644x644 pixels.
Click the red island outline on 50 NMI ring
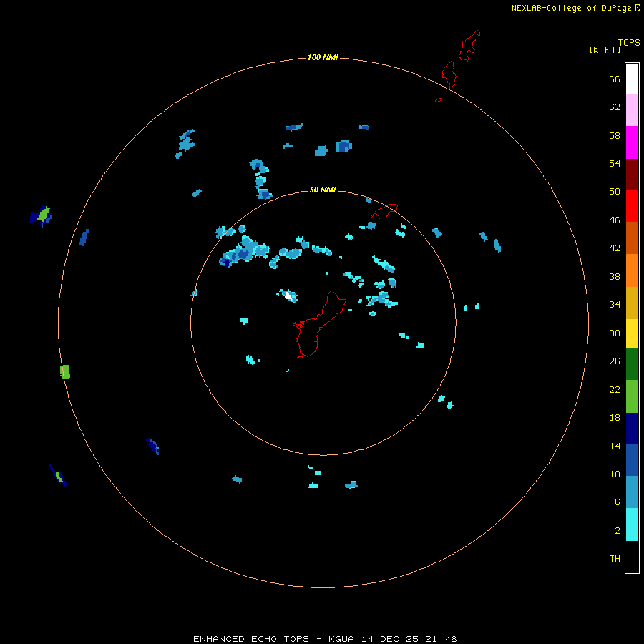384,211
